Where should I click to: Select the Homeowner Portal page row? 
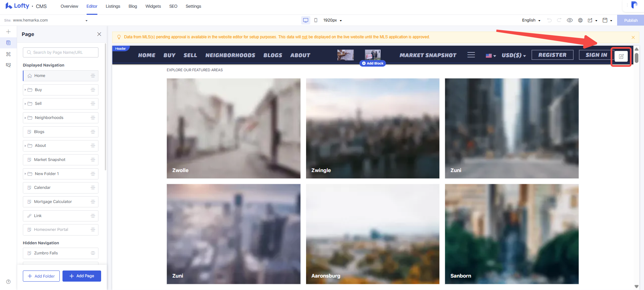tap(60, 230)
